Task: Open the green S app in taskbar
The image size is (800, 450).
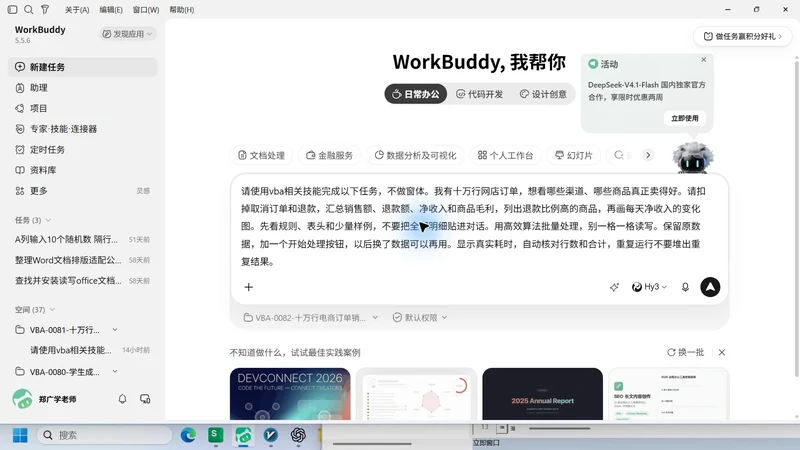Action: [215, 435]
